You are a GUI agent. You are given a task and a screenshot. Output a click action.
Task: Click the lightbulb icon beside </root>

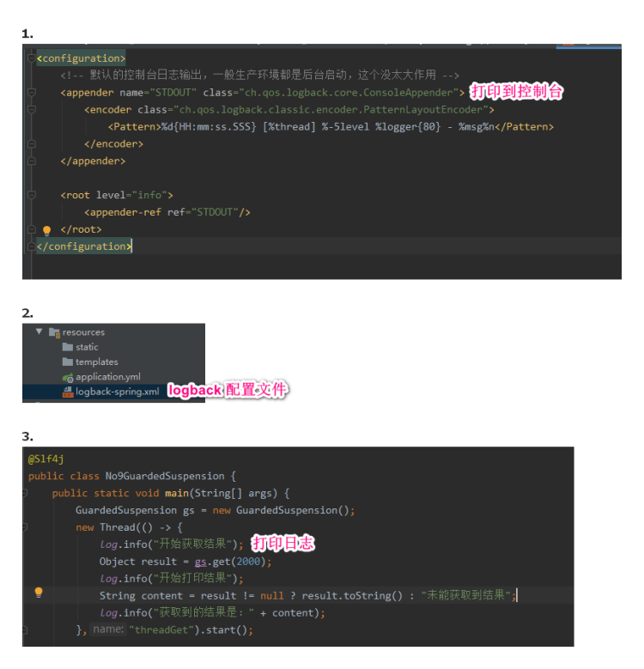(x=47, y=231)
